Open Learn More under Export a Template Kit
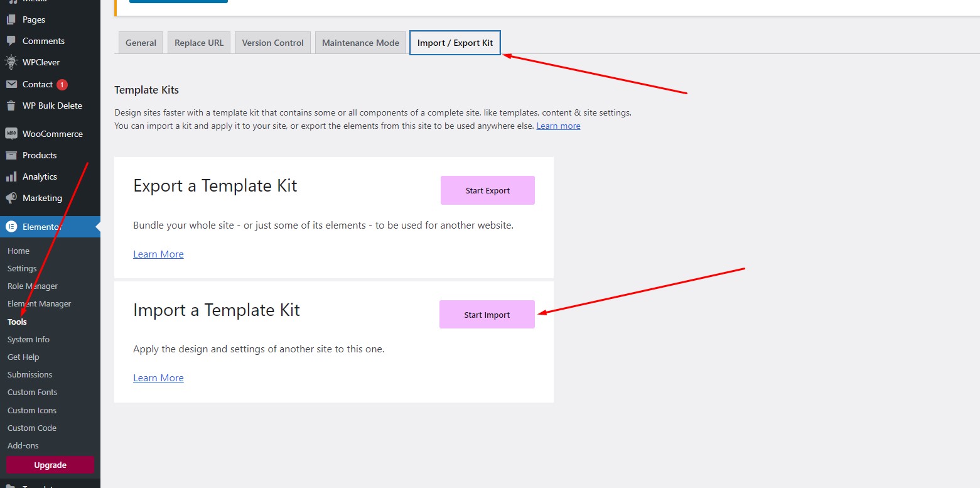This screenshot has width=980, height=488. click(x=158, y=254)
